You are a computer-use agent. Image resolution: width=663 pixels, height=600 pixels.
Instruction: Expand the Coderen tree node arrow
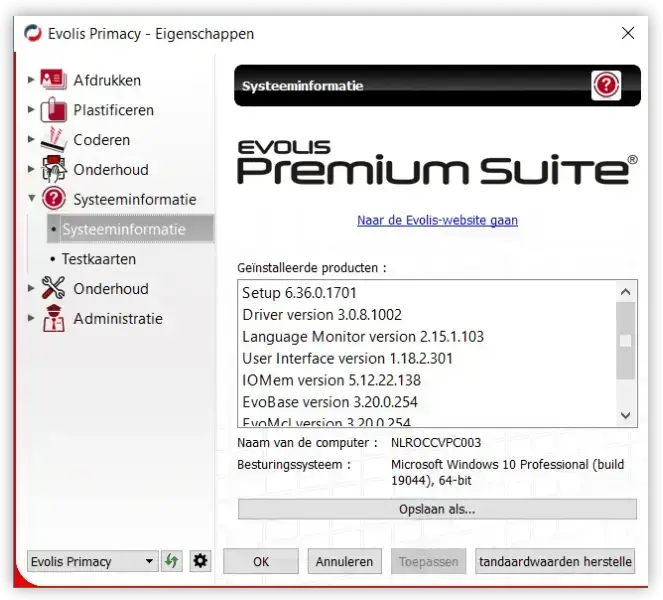click(x=30, y=139)
